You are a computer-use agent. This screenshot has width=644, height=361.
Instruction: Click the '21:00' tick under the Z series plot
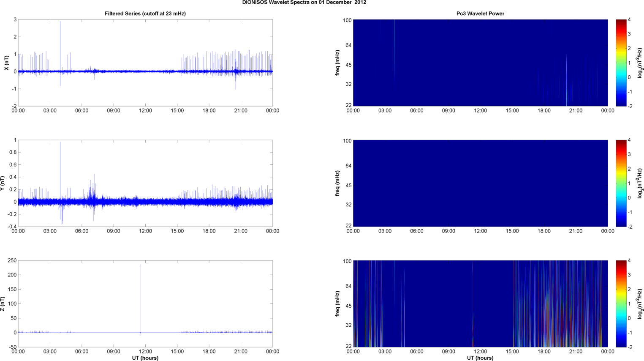point(241,352)
